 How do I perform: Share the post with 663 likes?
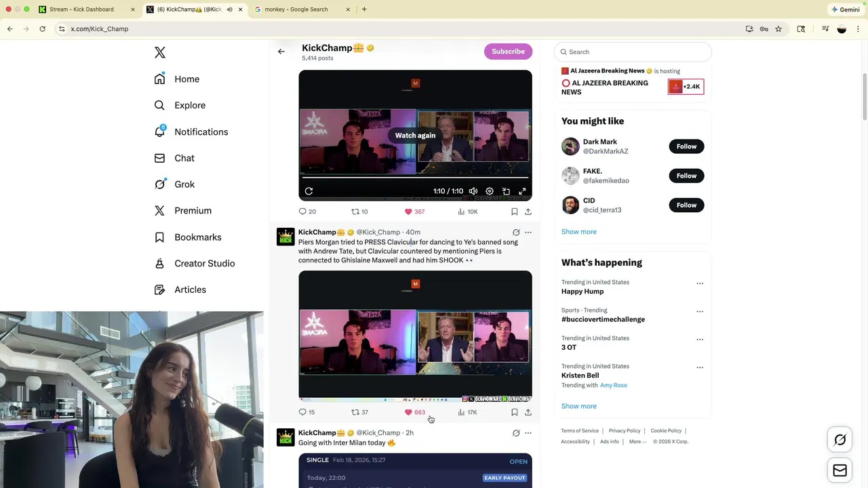[528, 412]
